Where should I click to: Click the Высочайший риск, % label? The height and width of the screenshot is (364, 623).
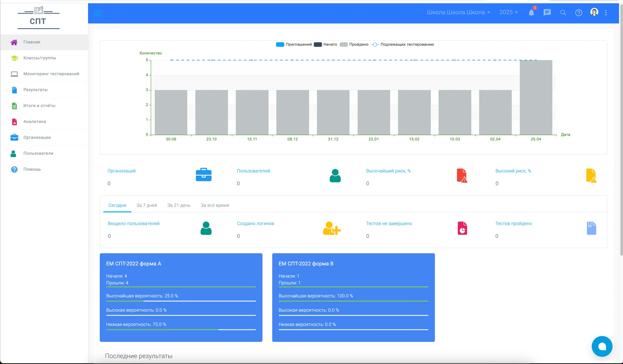388,171
